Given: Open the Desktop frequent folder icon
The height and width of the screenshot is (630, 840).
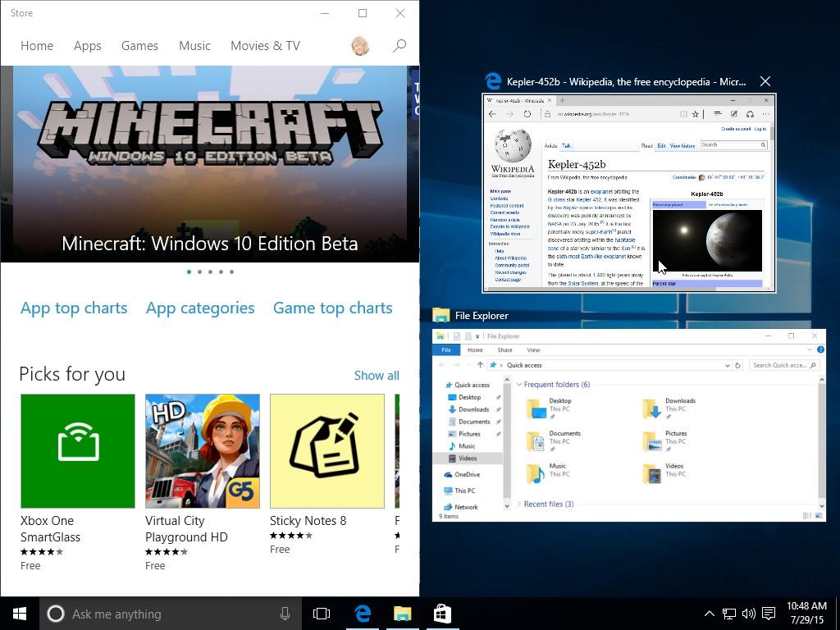Looking at the screenshot, I should (536, 409).
